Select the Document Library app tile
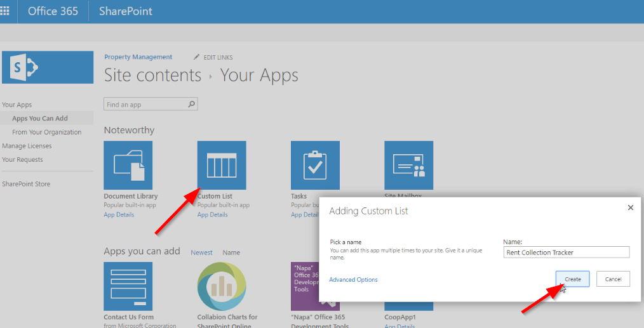This screenshot has width=644, height=328. 128,166
